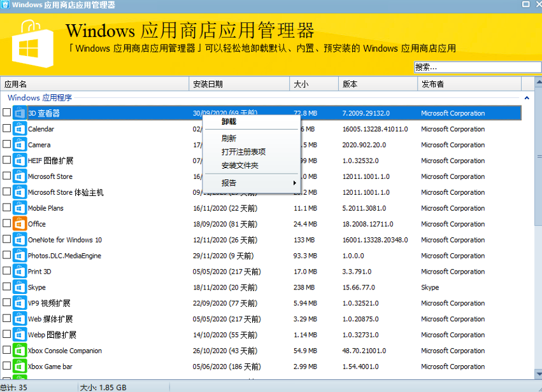Tick the Microsoft Store checkbox
This screenshot has height=392, width=542.
pos(6,176)
